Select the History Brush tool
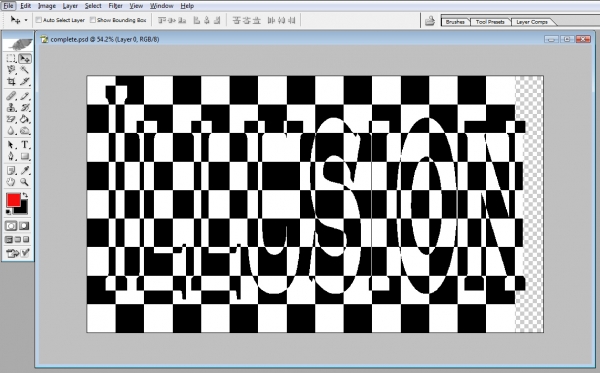600x373 pixels. tap(24, 108)
